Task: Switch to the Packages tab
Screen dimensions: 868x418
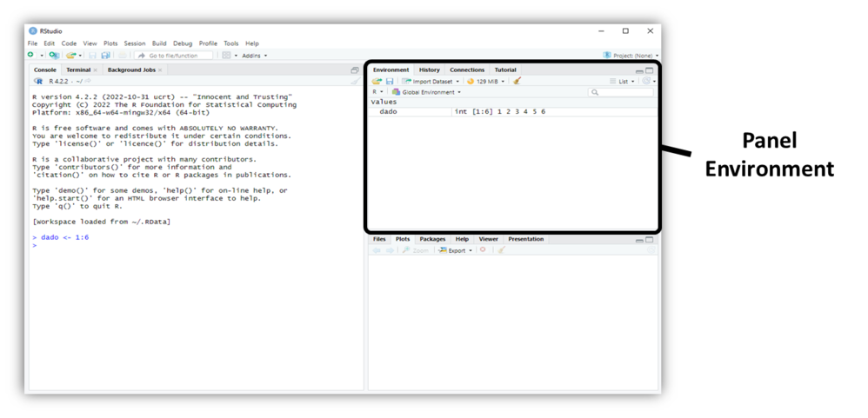Action: [432, 239]
